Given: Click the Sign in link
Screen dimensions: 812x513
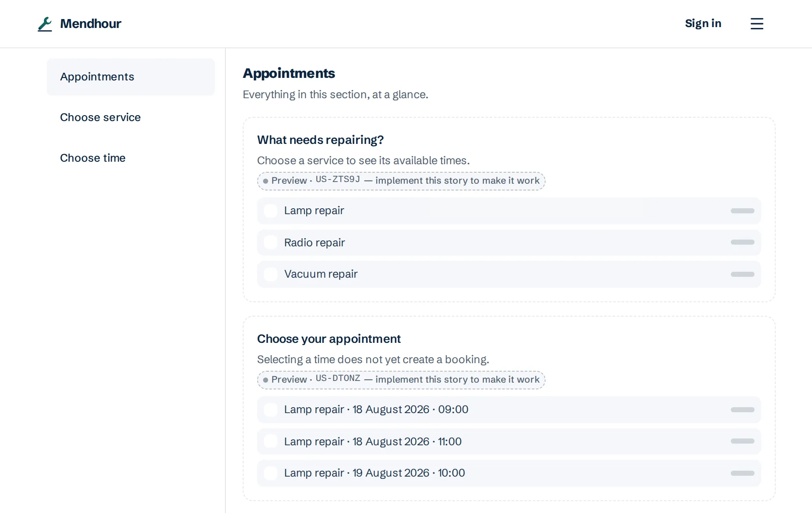Looking at the screenshot, I should 703,24.
